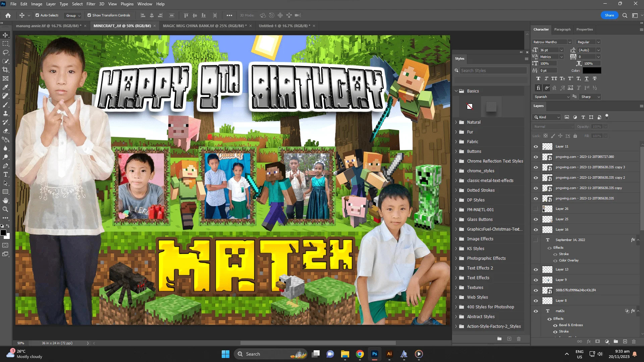Select the Hand tool
This screenshot has width=644, height=362.
[5, 200]
